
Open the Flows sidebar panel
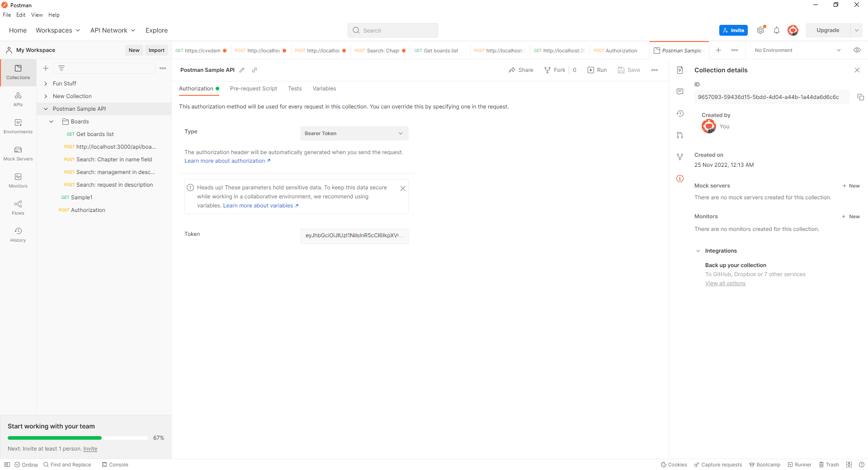pyautogui.click(x=18, y=208)
